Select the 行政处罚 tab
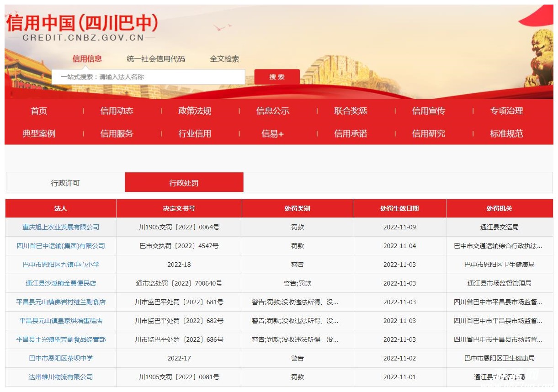This screenshot has width=558, height=392. [x=184, y=183]
